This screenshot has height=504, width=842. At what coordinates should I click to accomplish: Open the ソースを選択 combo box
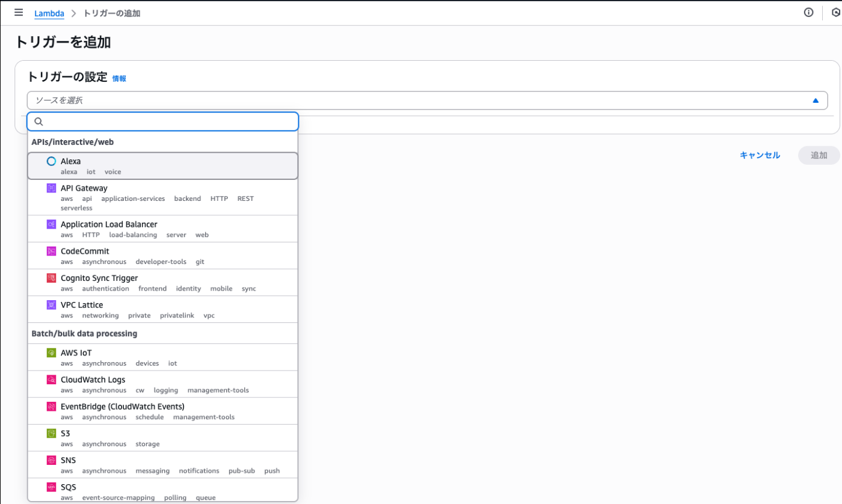[427, 100]
